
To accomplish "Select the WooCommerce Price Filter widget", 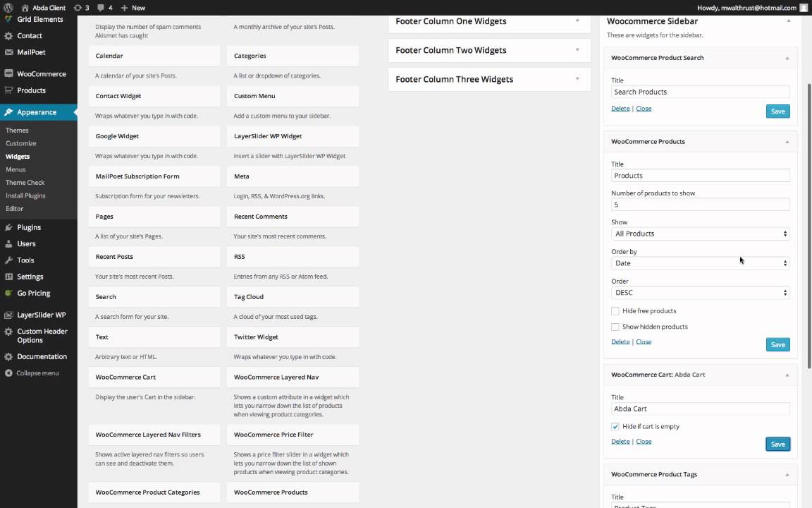I will (293, 435).
